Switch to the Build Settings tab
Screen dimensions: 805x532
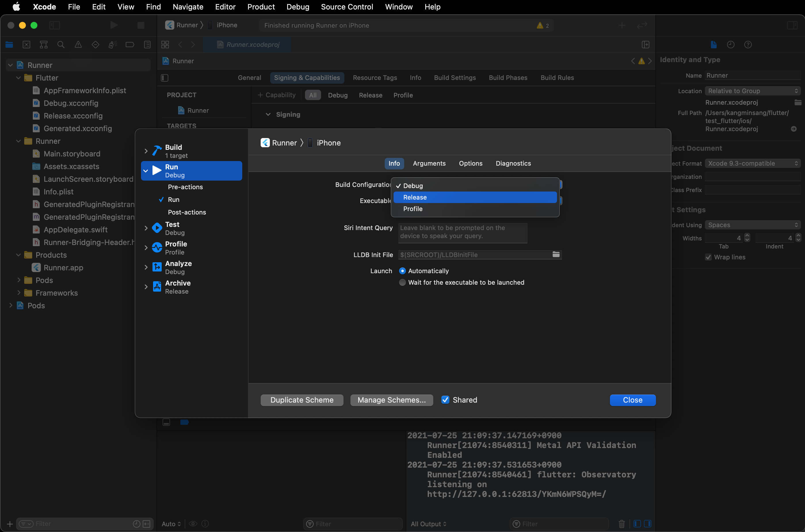455,78
